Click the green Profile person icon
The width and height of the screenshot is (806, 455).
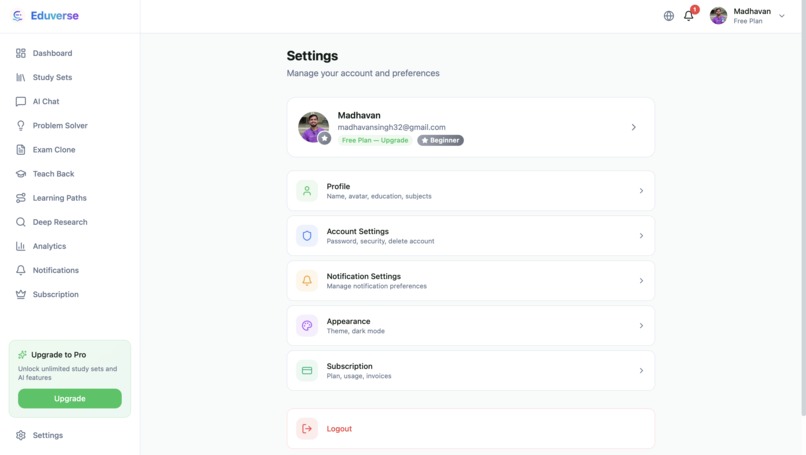pos(307,191)
